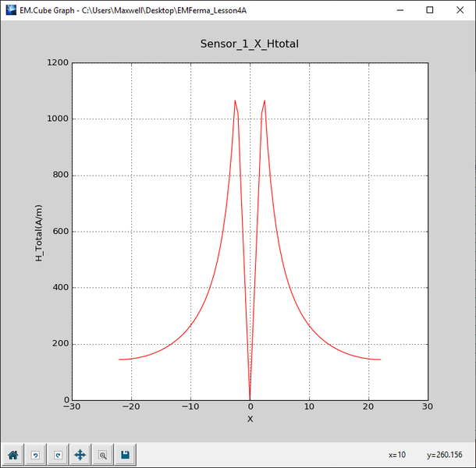This screenshot has height=468, width=476.
Task: Click the x=10 coordinate readout
Action: [x=396, y=455]
